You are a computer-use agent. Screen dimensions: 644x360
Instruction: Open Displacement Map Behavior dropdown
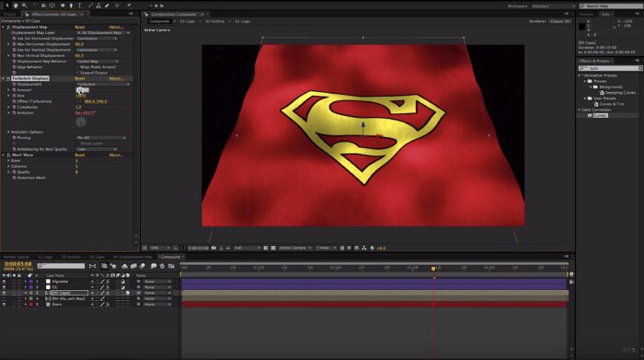tap(98, 62)
